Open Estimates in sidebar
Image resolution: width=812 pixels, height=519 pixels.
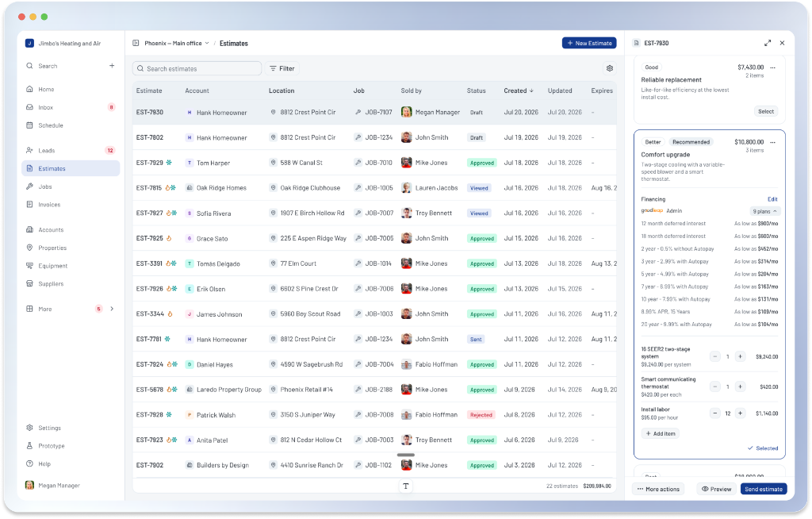pos(71,168)
